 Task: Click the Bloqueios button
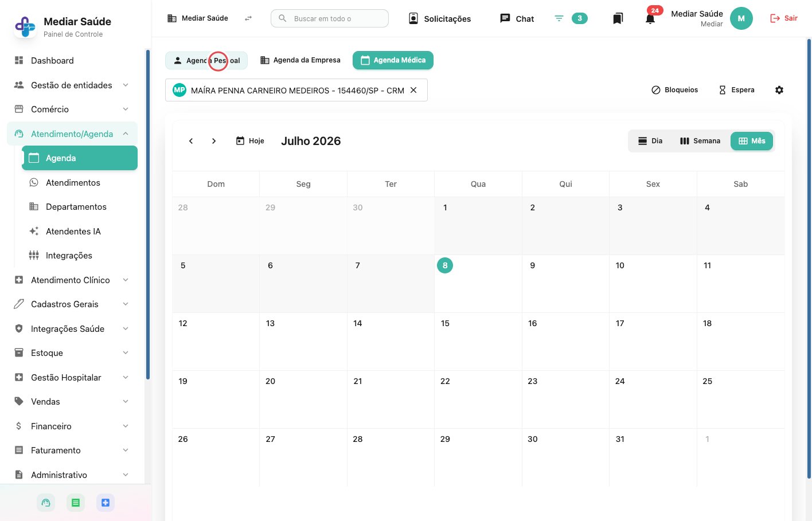[675, 90]
